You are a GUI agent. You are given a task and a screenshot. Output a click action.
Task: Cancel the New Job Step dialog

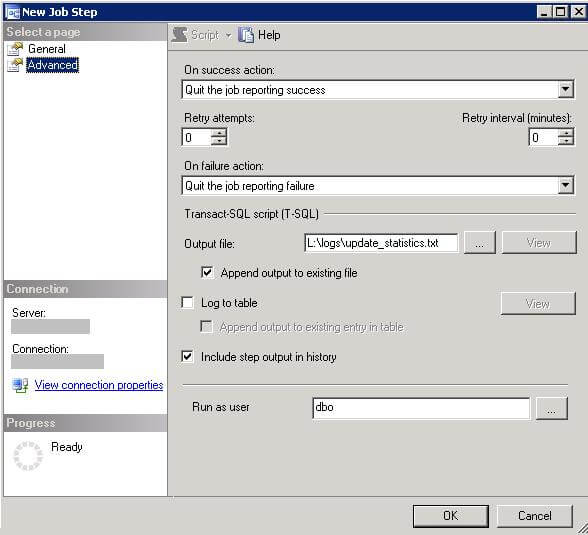(x=535, y=516)
